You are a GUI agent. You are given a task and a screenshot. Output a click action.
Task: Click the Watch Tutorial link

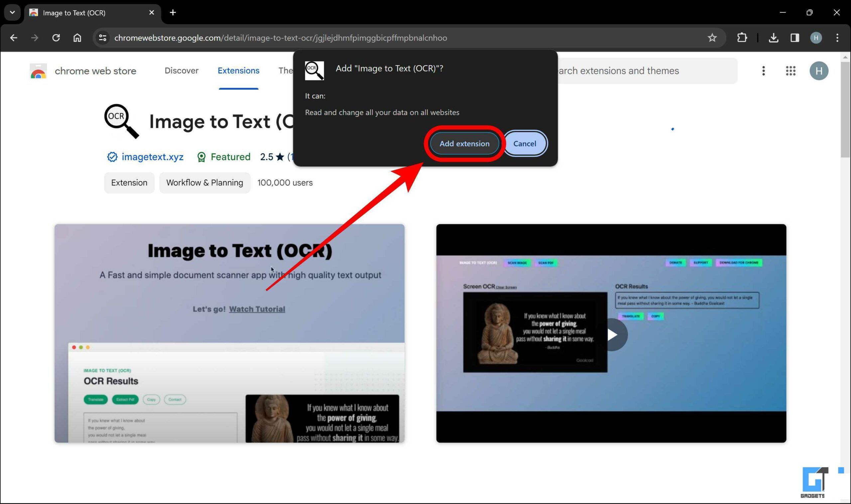pos(256,308)
